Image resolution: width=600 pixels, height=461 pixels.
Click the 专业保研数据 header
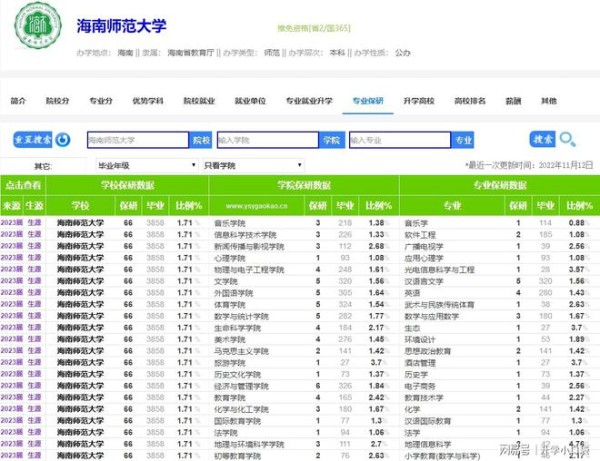point(500,185)
